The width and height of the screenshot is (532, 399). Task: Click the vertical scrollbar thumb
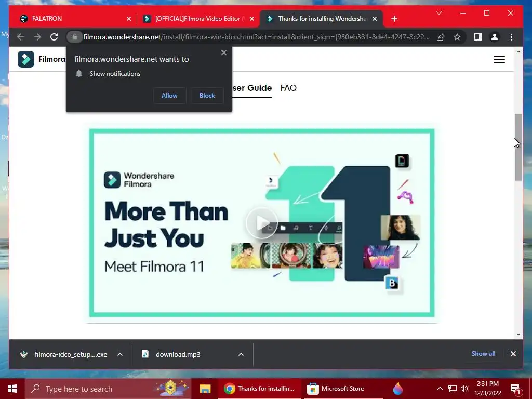point(518,147)
